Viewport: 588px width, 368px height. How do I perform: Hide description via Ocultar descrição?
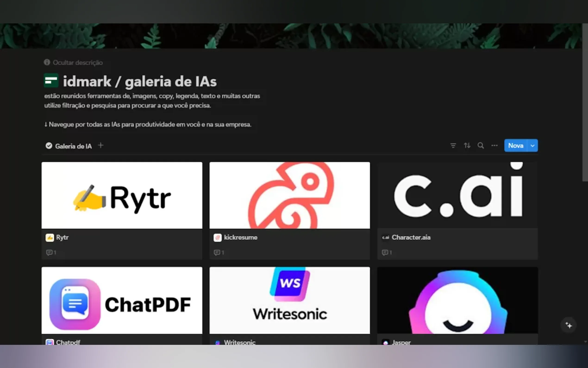[x=78, y=63]
